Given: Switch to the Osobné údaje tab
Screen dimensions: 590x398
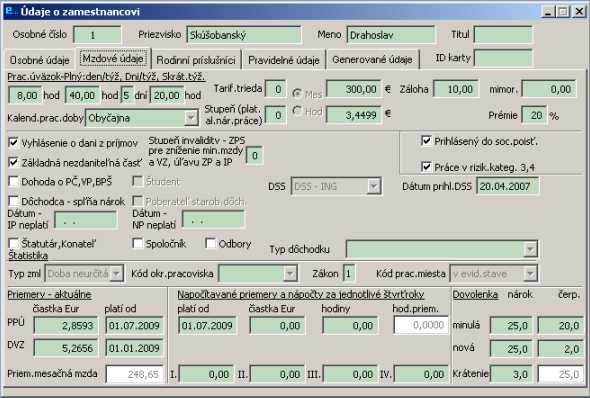Looking at the screenshot, I should (39, 60).
